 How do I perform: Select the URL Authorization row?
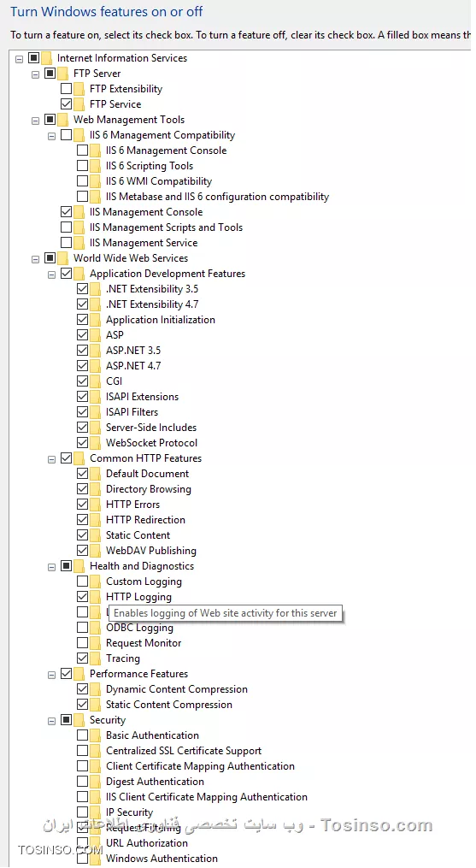click(x=147, y=843)
